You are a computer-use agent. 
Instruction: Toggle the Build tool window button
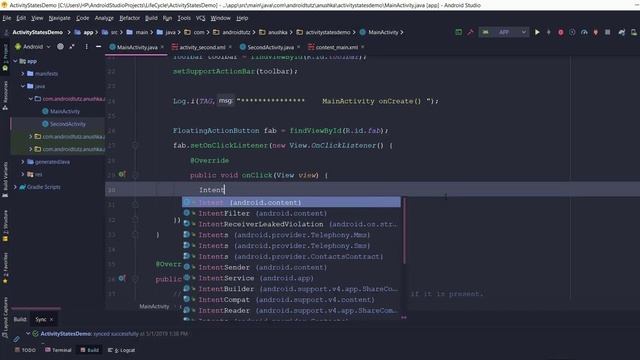click(90, 350)
